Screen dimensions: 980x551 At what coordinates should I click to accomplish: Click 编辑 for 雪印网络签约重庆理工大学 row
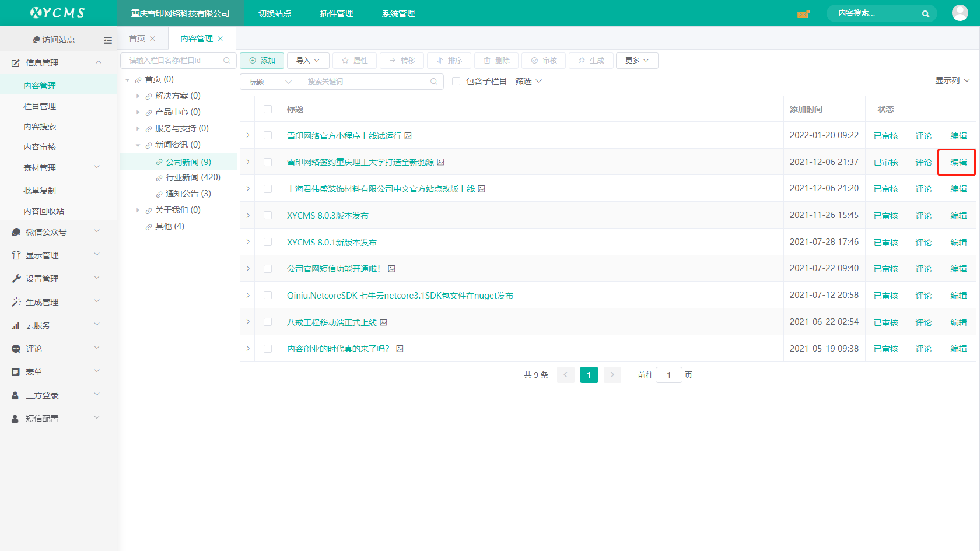(958, 162)
